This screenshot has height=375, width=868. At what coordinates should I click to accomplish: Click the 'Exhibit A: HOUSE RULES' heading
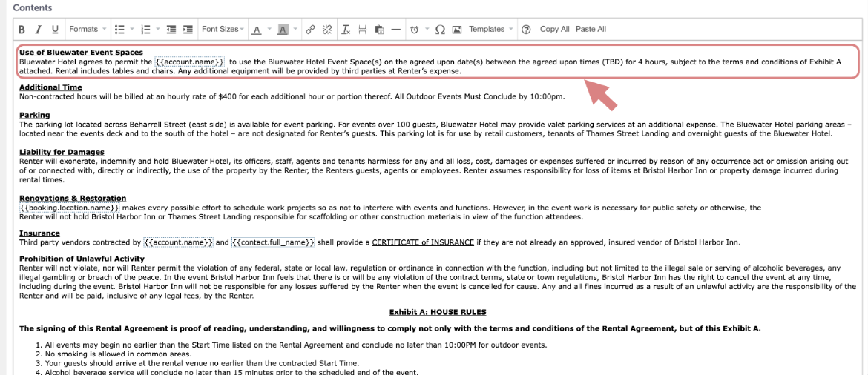click(438, 312)
